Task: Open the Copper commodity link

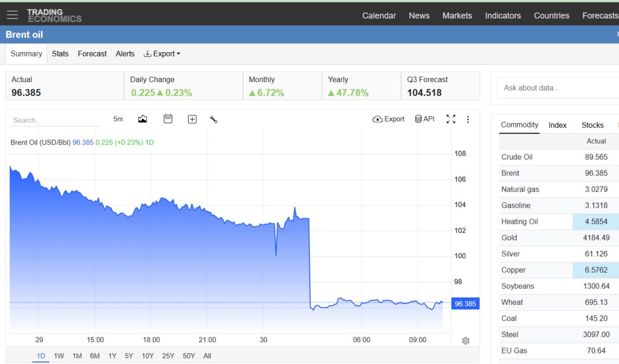Action: (513, 270)
